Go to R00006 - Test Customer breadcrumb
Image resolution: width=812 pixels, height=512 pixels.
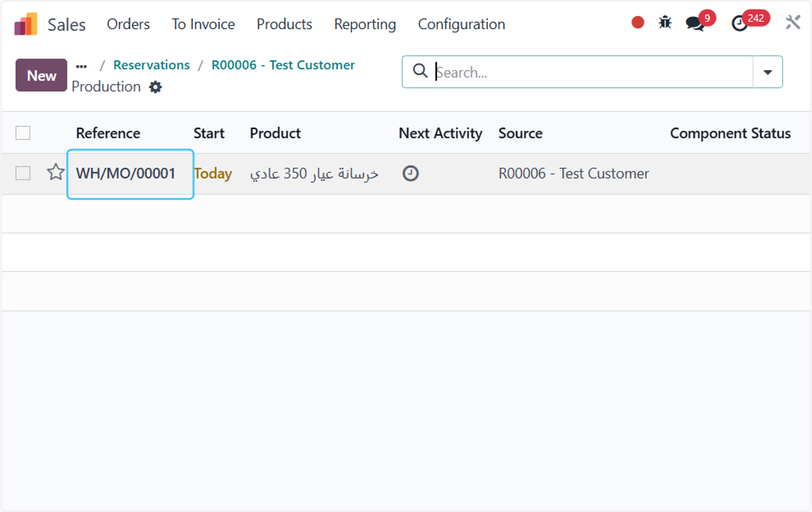[x=283, y=65]
